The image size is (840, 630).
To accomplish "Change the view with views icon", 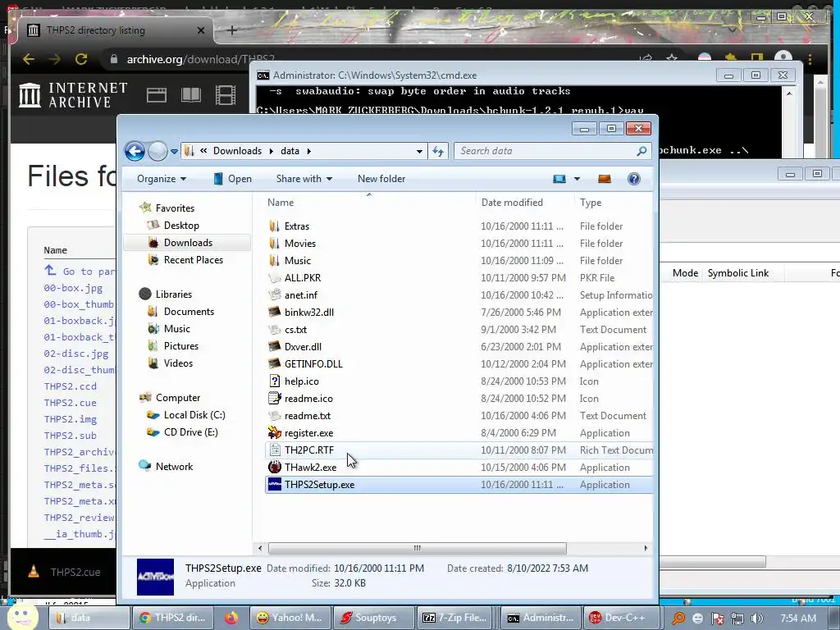I will pyautogui.click(x=559, y=179).
